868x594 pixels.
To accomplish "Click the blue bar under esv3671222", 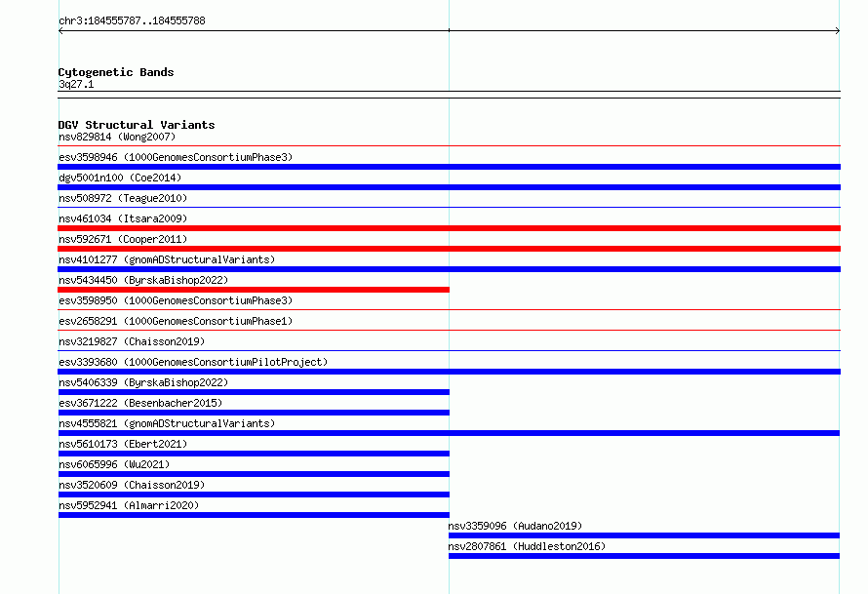I will point(255,413).
